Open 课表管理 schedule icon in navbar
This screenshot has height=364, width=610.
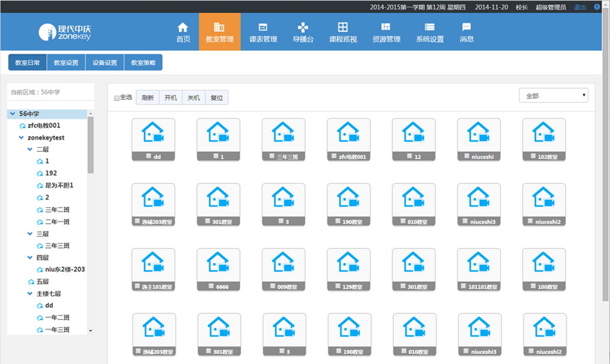pos(263,27)
